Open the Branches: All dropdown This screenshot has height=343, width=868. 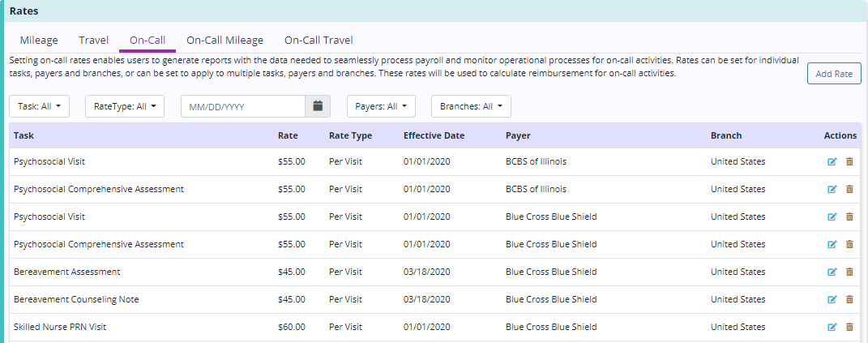tap(471, 106)
